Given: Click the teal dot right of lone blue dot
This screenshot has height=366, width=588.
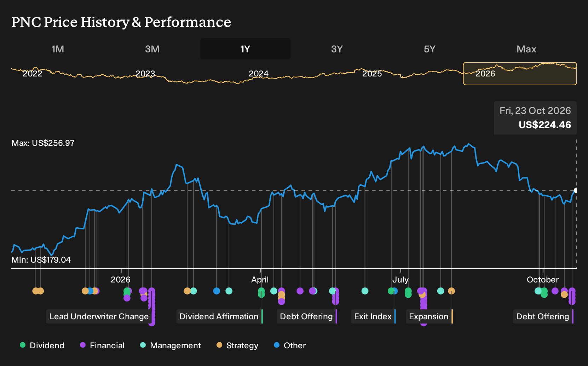Looking at the screenshot, I should pos(229,291).
